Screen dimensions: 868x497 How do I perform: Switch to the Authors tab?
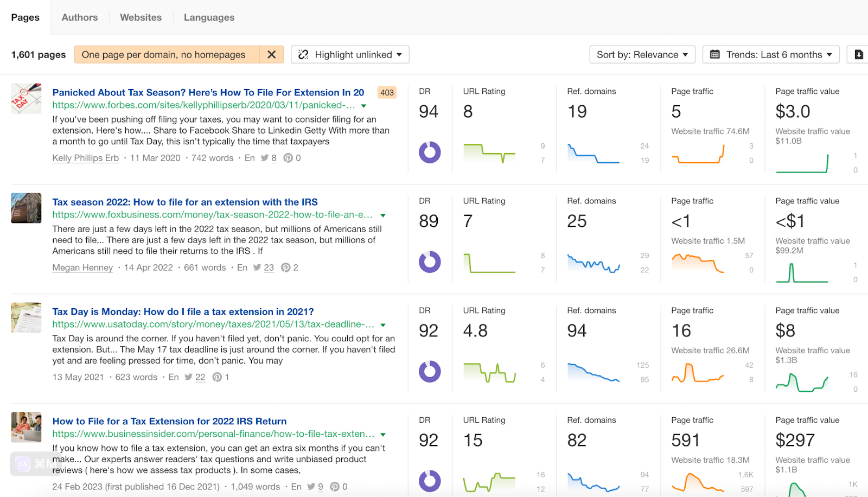[x=80, y=17]
